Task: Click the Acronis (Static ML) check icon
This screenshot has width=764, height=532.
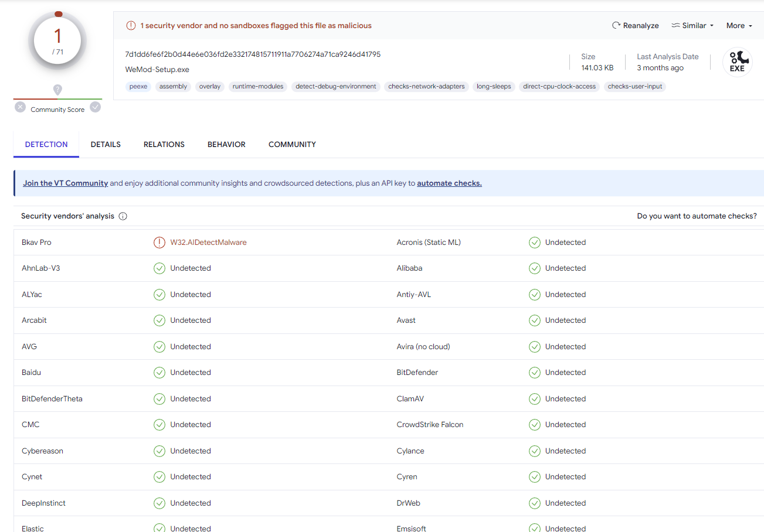Action: click(x=534, y=243)
